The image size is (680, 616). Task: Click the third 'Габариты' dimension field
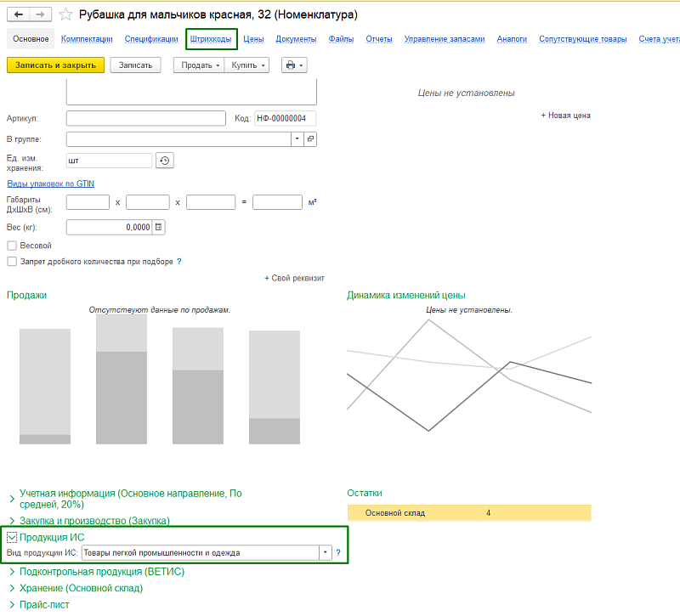tap(211, 202)
